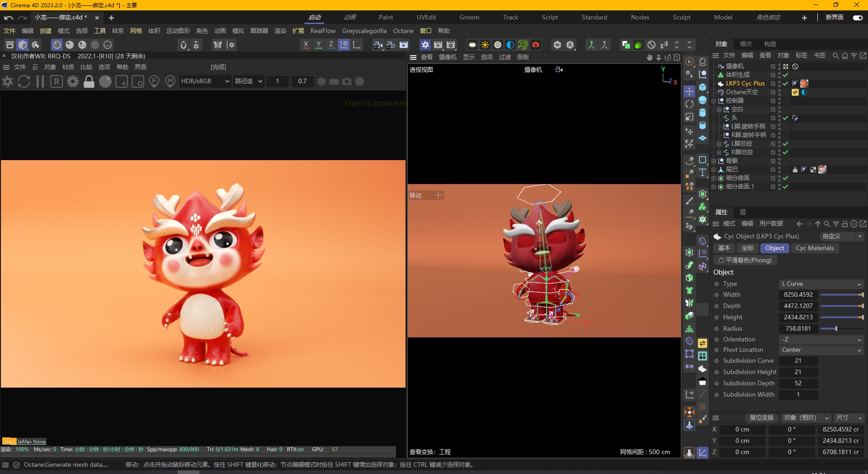Expand the 尾巴 tree node
Viewport: 868px width, 474px height.
point(714,170)
